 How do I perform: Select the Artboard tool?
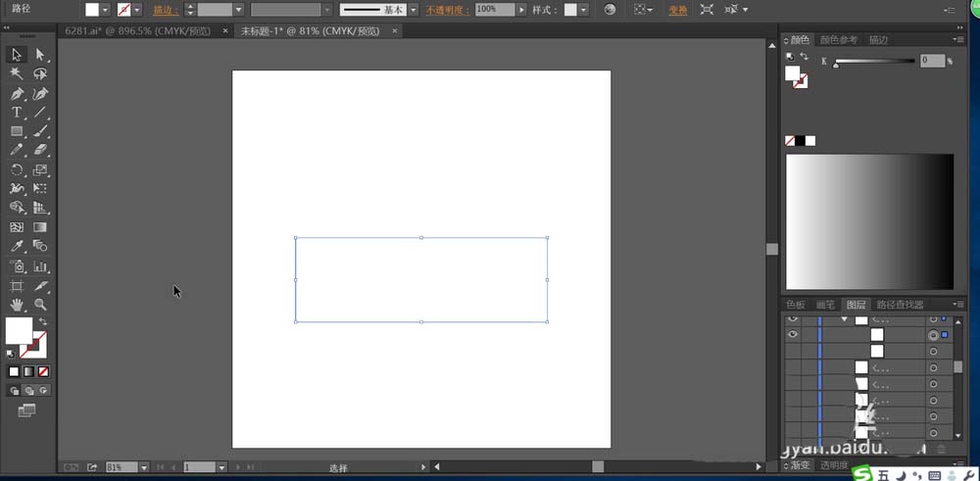coord(17,286)
